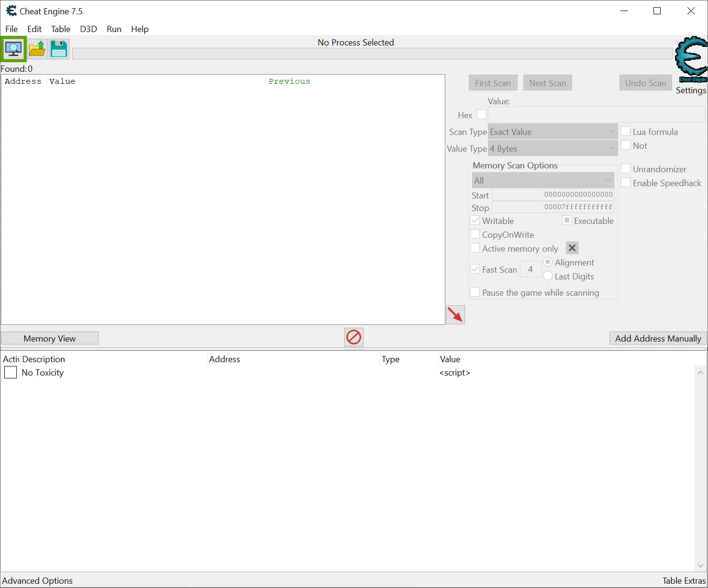Enable the Lua formula checkbox
Screen dimensions: 708x588
[626, 131]
